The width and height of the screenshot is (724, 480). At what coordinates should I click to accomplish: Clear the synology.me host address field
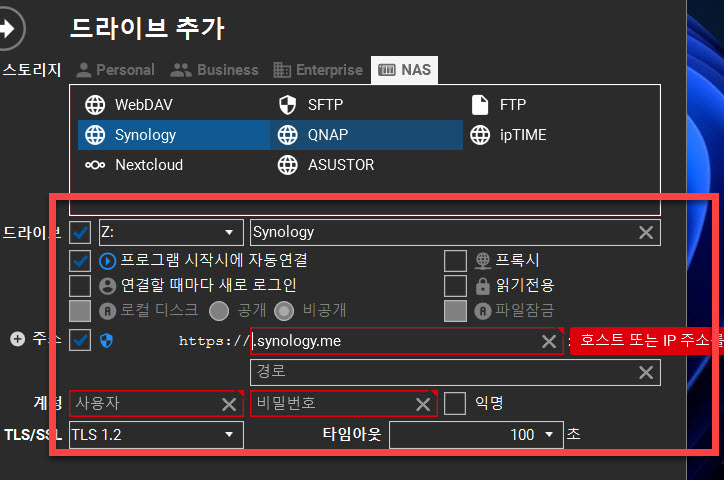tap(549, 342)
